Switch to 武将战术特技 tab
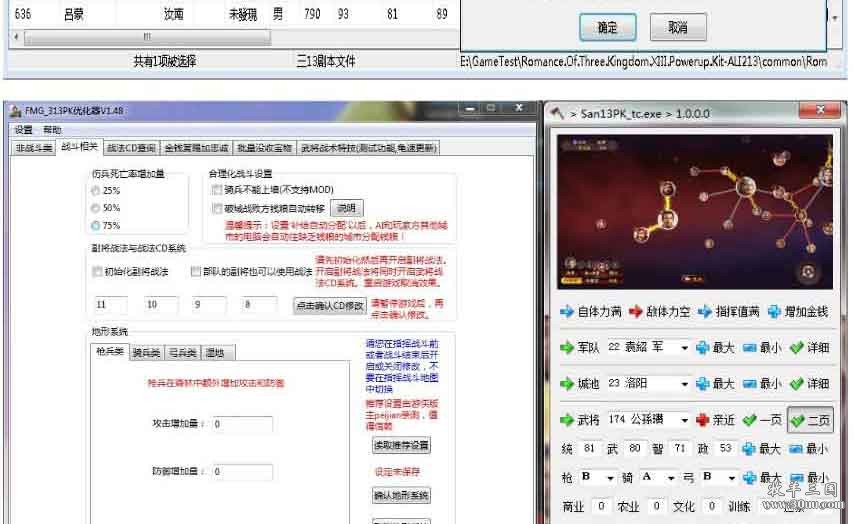Screen dimensions: 854x524 (369, 148)
